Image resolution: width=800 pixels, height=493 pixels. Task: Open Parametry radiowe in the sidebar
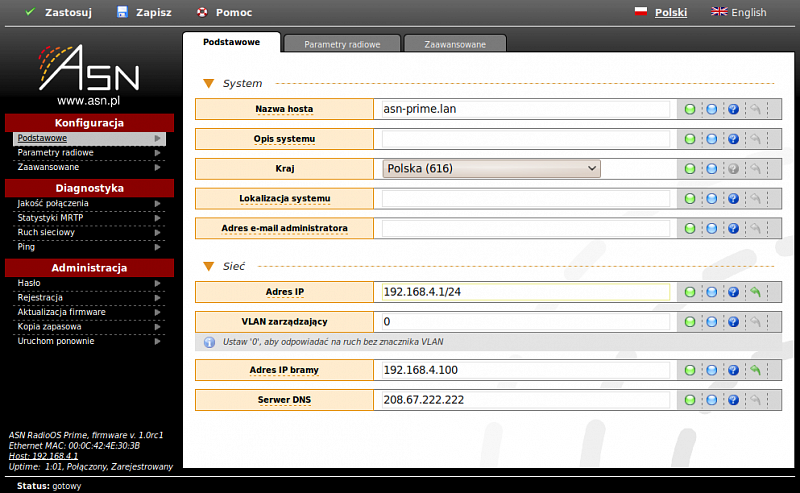(x=89, y=153)
